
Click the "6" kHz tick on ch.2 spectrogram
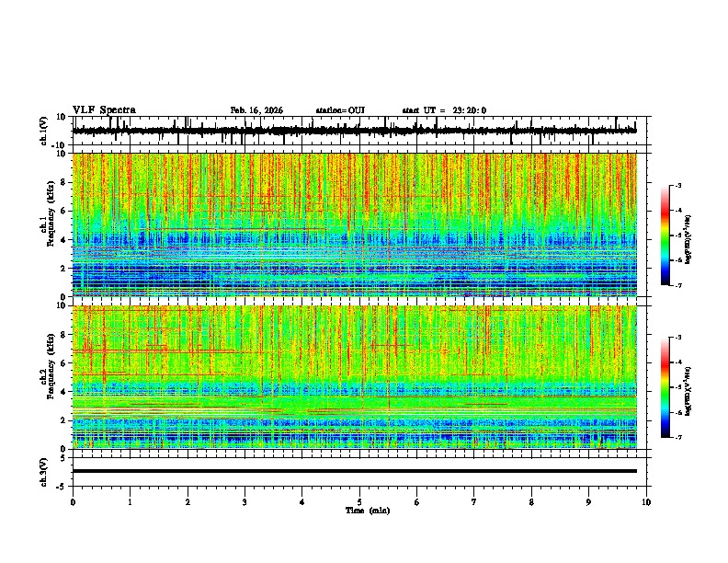[x=64, y=362]
